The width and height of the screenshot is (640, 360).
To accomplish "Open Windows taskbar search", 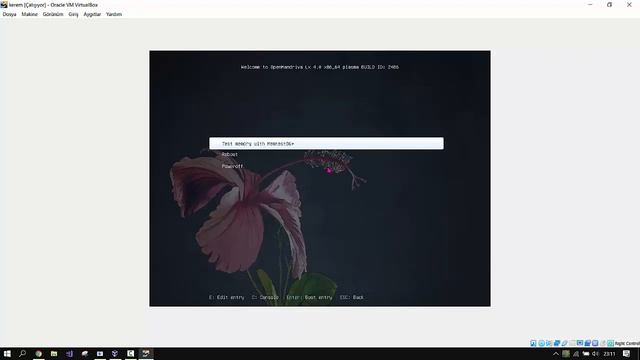I will 22,353.
